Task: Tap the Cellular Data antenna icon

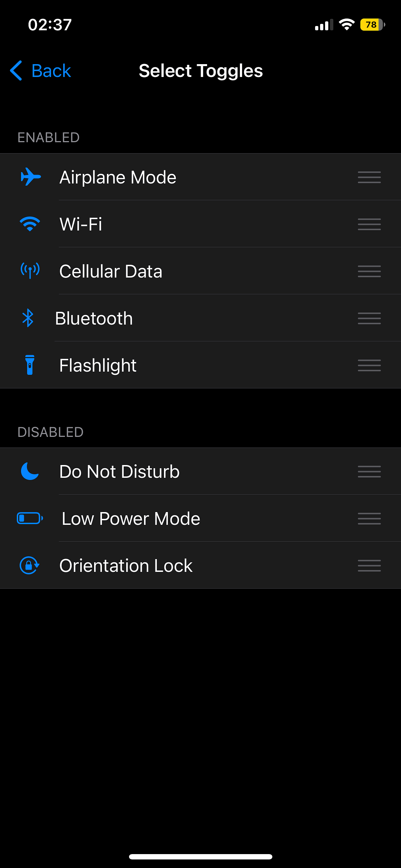Action: (x=30, y=271)
